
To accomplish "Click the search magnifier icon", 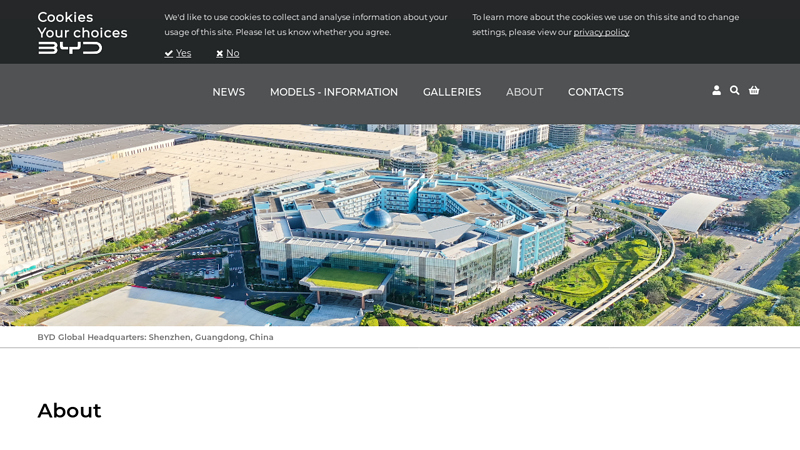I will (x=734, y=90).
